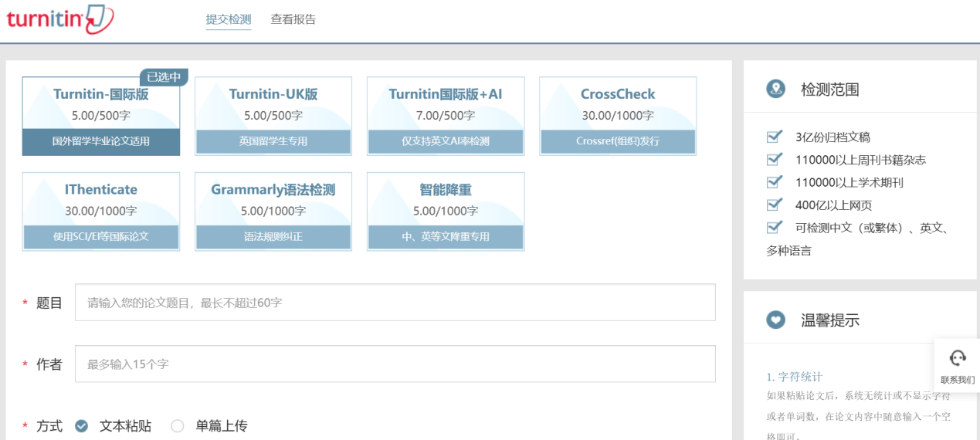Choose the Turnitin-UK版 detection card
This screenshot has height=440, width=980.
tap(273, 116)
